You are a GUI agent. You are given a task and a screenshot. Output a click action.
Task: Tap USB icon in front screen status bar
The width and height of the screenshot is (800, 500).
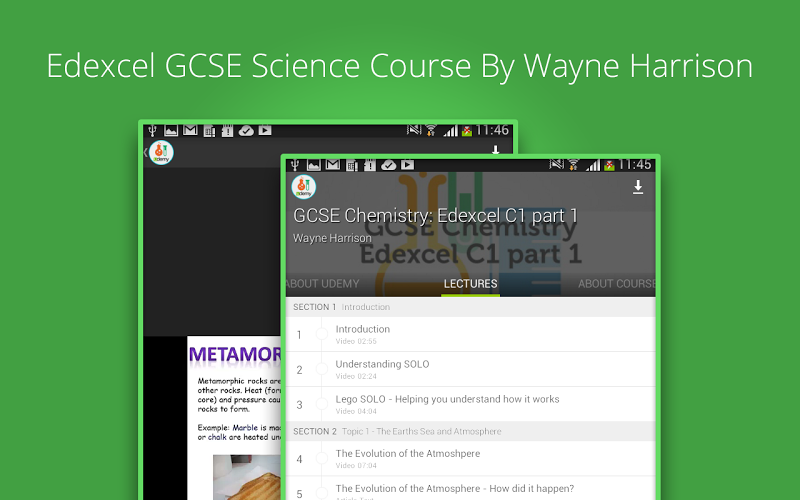point(295,165)
